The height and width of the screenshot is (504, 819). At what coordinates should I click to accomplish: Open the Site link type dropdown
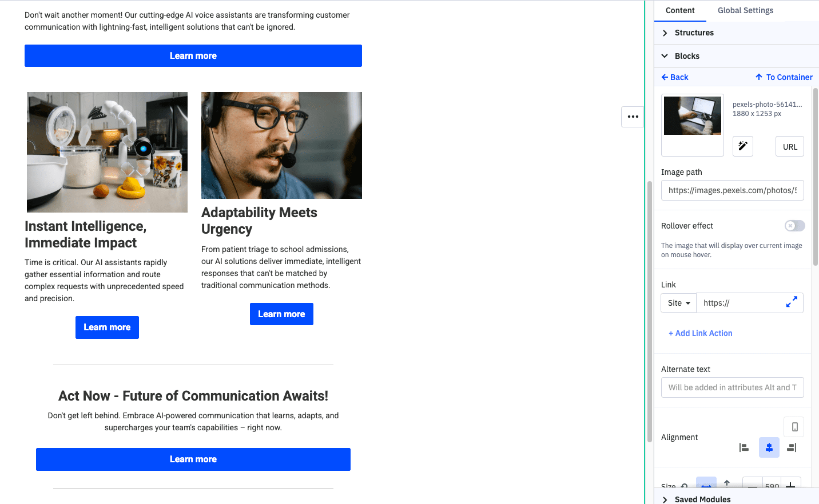[x=678, y=303]
